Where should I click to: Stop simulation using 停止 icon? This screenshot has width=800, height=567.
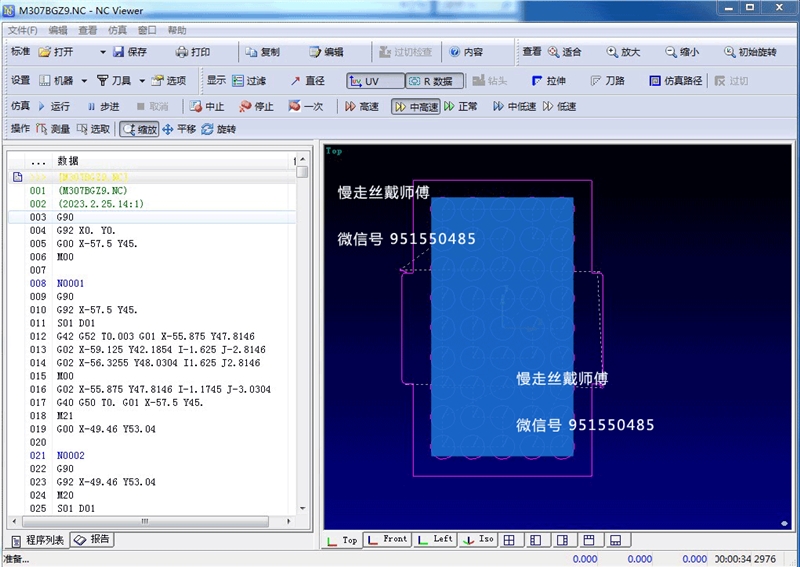[x=246, y=106]
